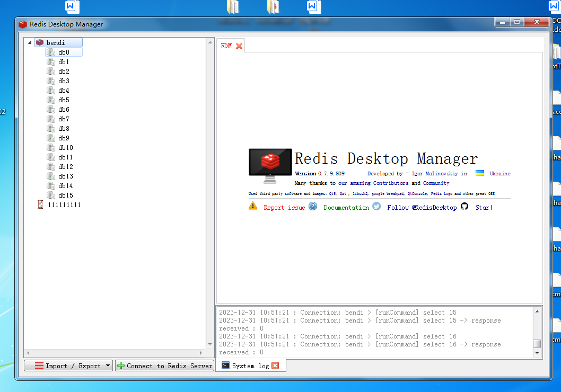This screenshot has width=561, height=392.
Task: Click the db5 database icon
Action: click(51, 100)
